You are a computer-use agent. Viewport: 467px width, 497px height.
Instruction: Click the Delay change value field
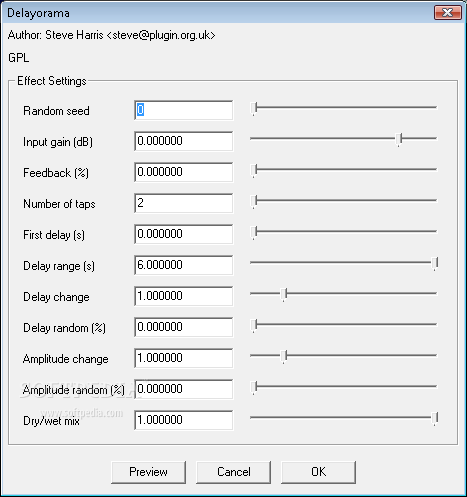click(x=184, y=296)
